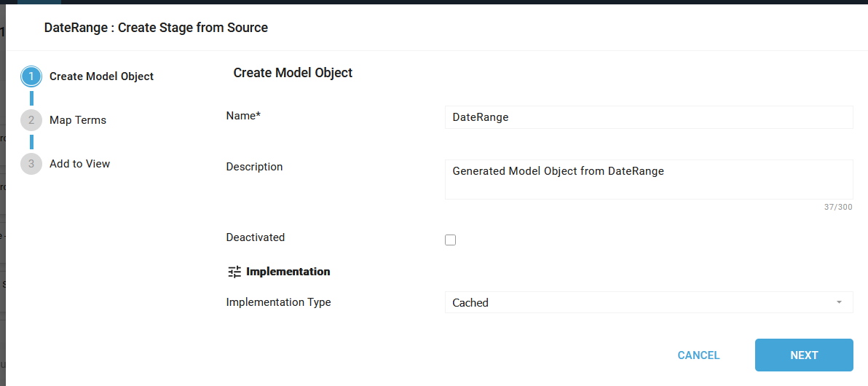Image resolution: width=868 pixels, height=386 pixels.
Task: Click the connector bar between steps 1 and 2
Action: pos(31,98)
